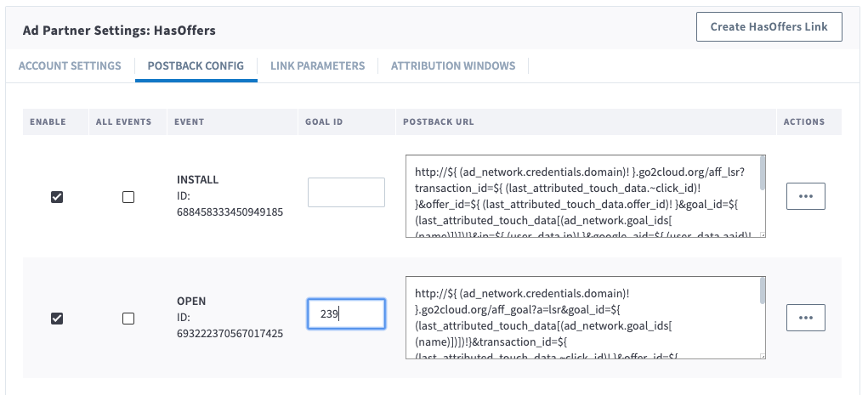Image resolution: width=868 pixels, height=395 pixels.
Task: Go to the Attribution Windows tab
Action: click(x=453, y=66)
